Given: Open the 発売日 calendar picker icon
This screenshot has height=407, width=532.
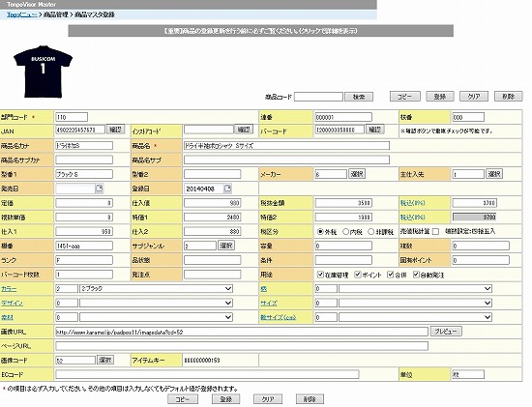Looking at the screenshot, I should [99, 189].
